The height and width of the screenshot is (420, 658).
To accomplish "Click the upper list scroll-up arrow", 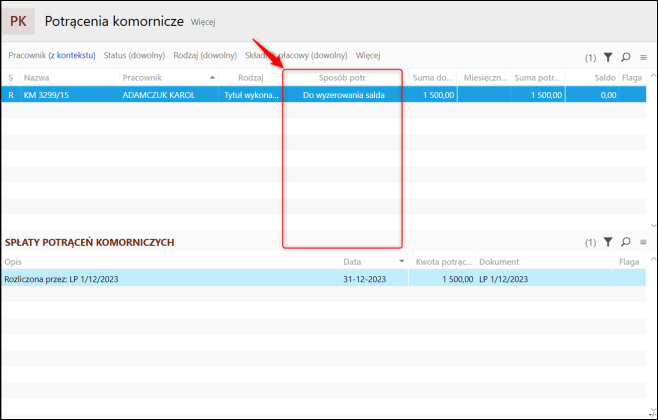I will click(x=653, y=76).
